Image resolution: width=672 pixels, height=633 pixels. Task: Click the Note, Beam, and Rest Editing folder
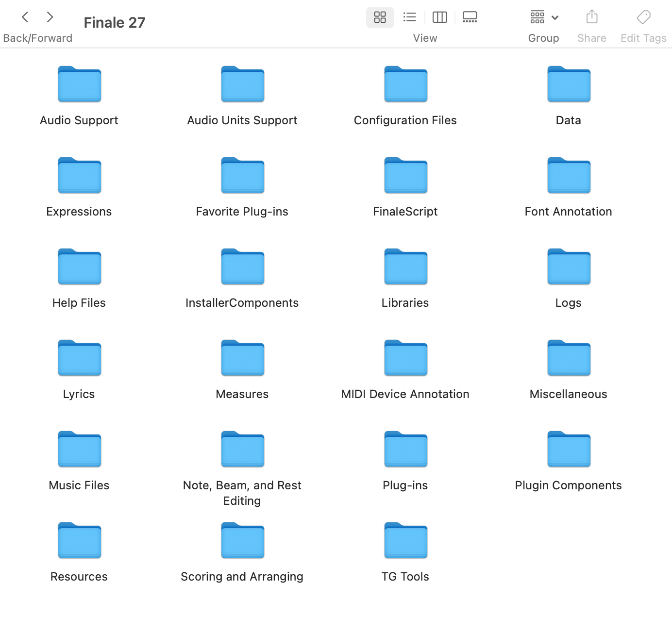pos(242,449)
